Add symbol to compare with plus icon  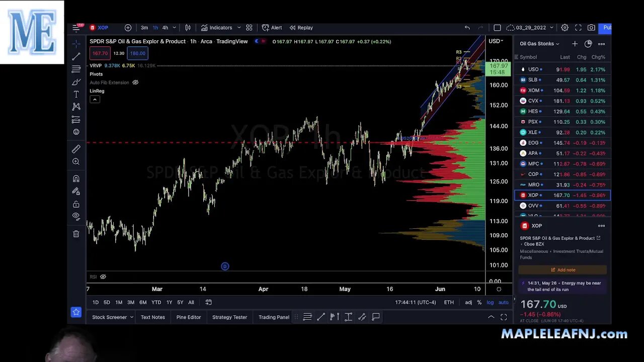point(128,28)
